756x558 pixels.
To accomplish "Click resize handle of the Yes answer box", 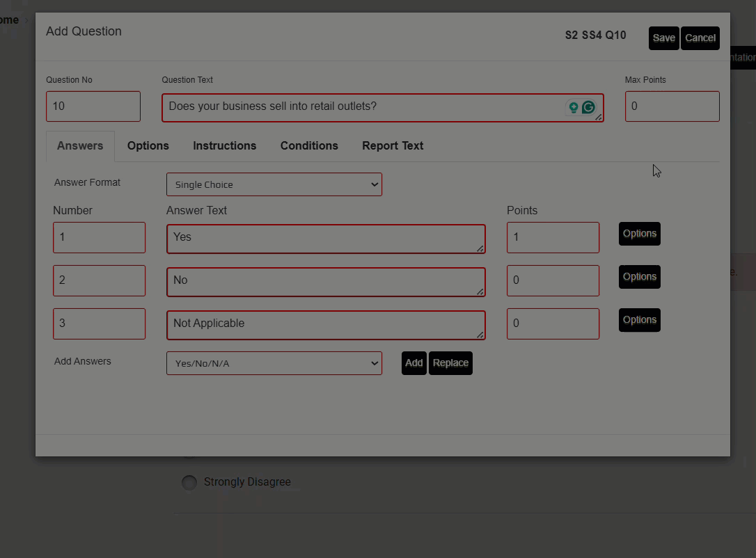I will [480, 248].
